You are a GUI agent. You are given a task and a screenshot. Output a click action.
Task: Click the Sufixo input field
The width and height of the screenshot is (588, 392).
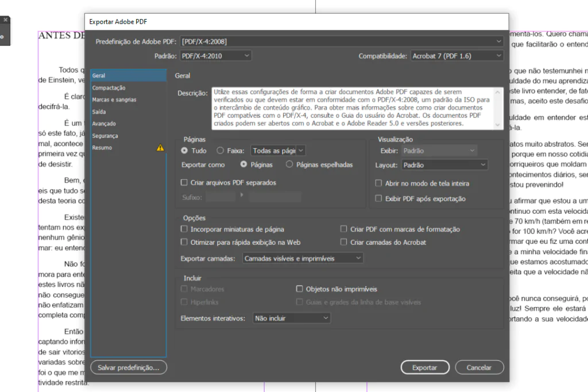pyautogui.click(x=221, y=197)
